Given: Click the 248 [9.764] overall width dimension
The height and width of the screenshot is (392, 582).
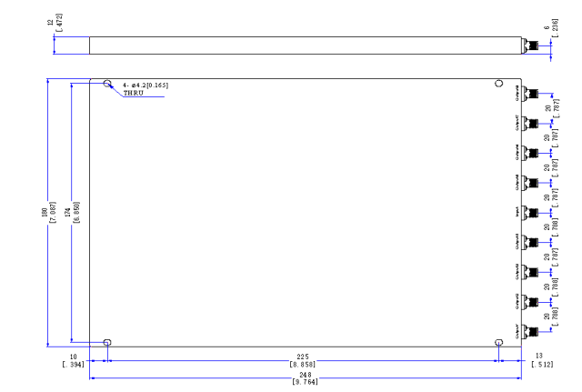Looking at the screenshot, I should click(x=306, y=378).
